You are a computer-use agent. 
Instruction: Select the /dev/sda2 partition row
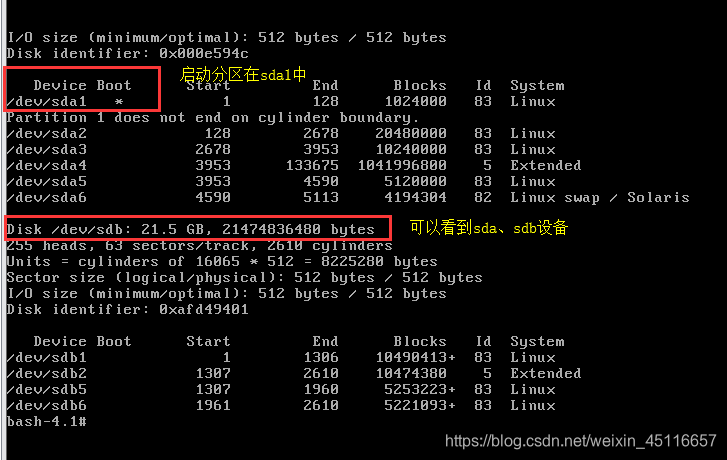point(281,134)
